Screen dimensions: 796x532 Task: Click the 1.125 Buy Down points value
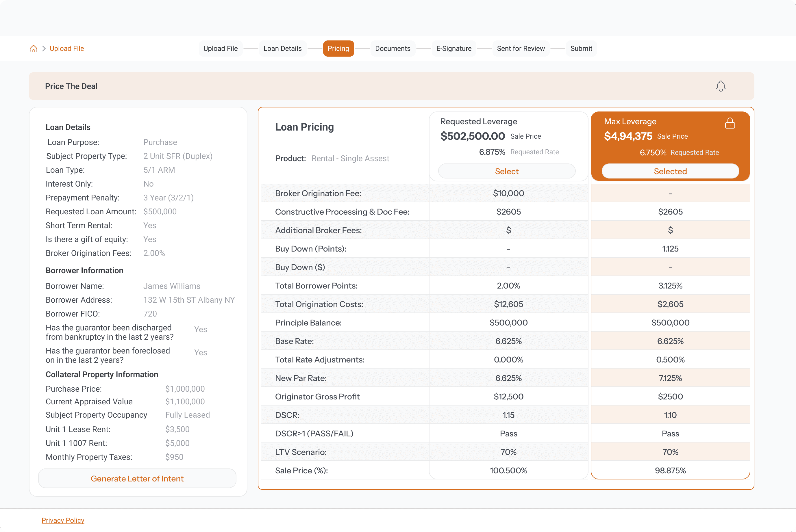[670, 249]
